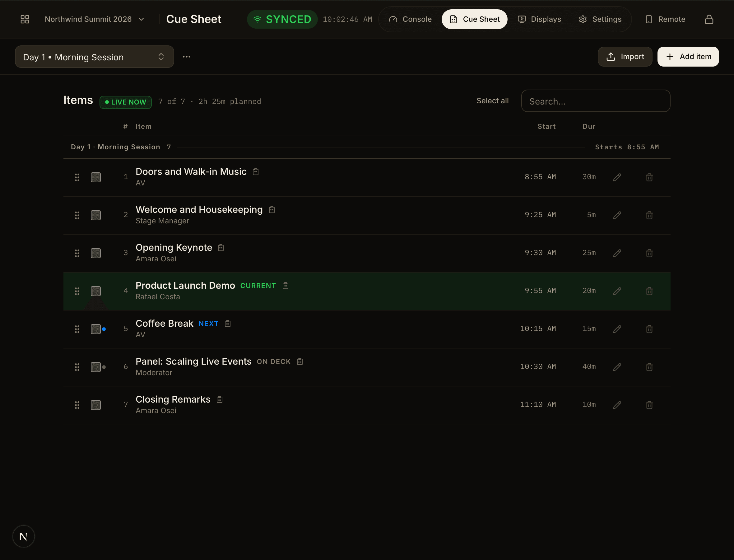Tick the Closing Remarks checkbox
This screenshot has width=734, height=560.
point(95,405)
